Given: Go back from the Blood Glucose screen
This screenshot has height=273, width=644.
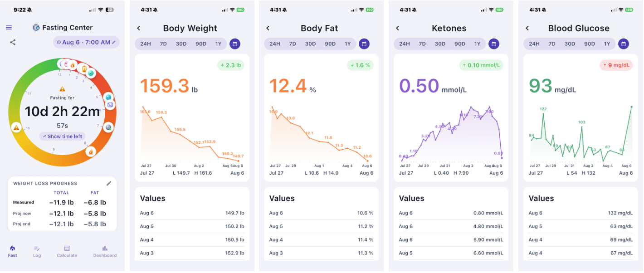Looking at the screenshot, I should click(x=527, y=28).
